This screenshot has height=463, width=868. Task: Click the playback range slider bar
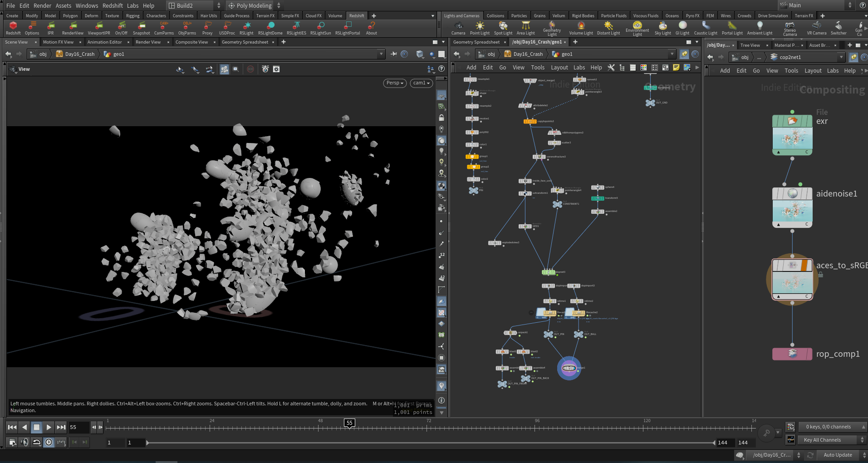tap(431, 443)
